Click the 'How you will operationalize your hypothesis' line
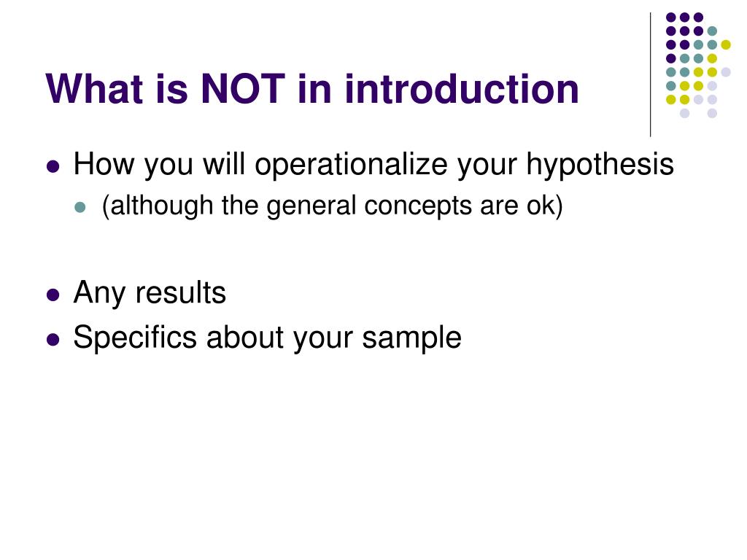 coord(373,165)
